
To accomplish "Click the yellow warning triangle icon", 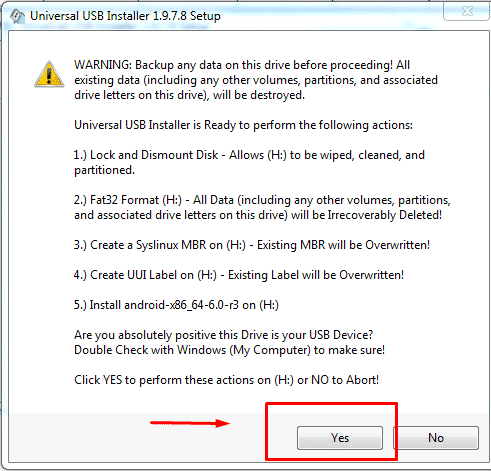I will 49,74.
